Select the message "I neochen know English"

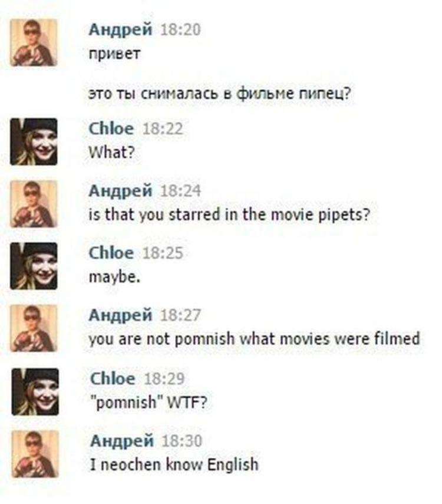click(x=173, y=465)
